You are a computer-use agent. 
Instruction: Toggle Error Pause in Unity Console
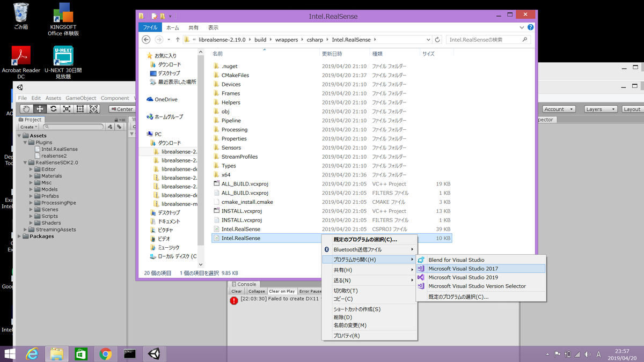pos(310,291)
